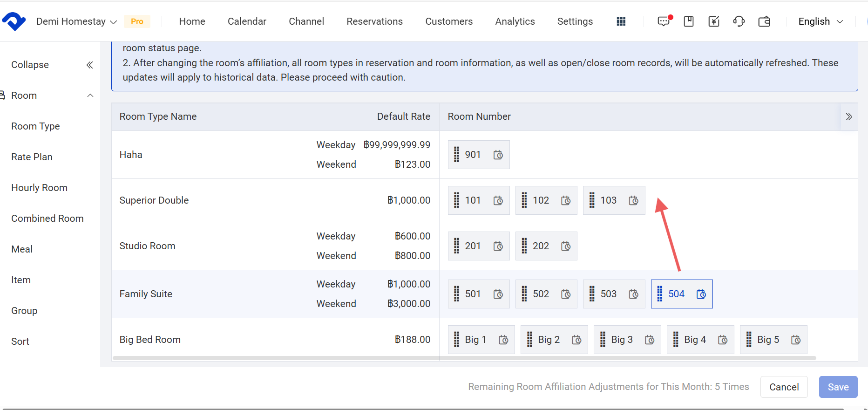868x410 pixels.
Task: Click the clock icon on room 504
Action: pos(701,294)
